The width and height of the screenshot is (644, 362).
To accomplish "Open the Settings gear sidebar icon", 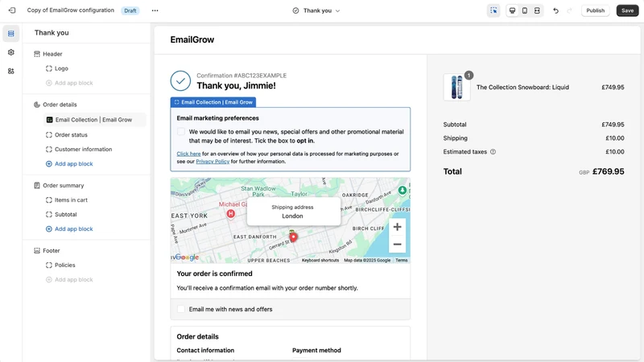I will (11, 52).
